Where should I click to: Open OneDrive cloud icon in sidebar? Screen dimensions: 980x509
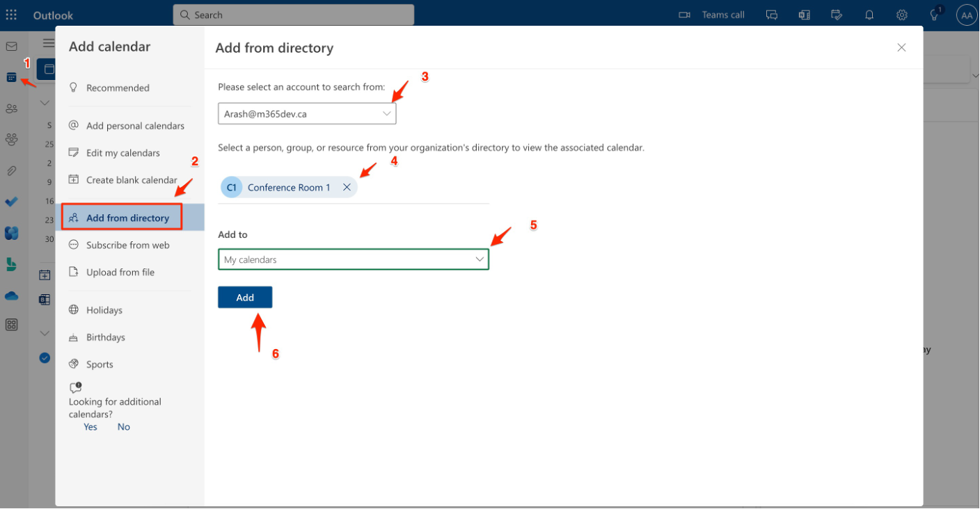pyautogui.click(x=11, y=296)
